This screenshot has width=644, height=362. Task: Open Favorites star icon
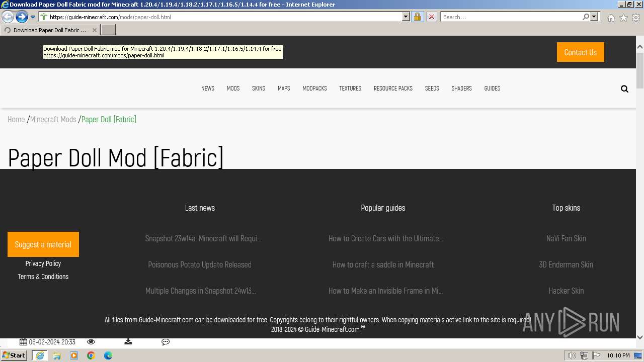pyautogui.click(x=623, y=18)
